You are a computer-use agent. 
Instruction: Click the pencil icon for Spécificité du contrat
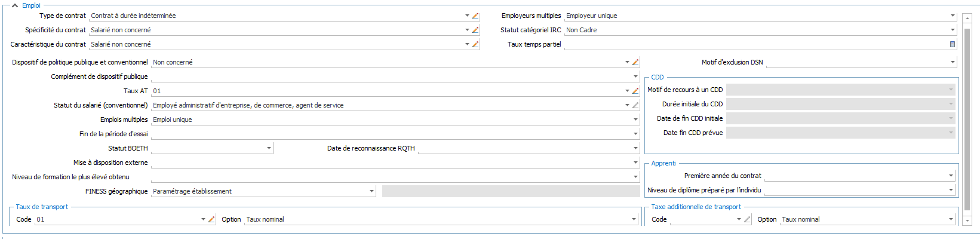click(475, 30)
